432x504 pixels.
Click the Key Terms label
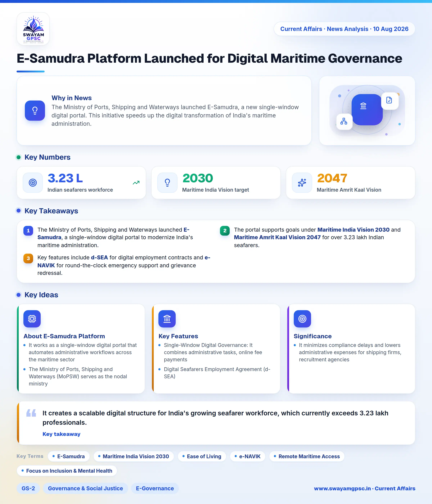tap(30, 456)
